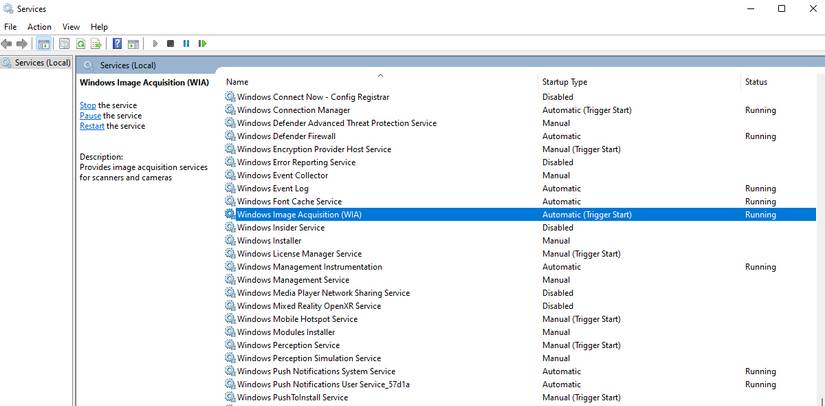Open the View menu
825x406 pixels.
point(71,27)
